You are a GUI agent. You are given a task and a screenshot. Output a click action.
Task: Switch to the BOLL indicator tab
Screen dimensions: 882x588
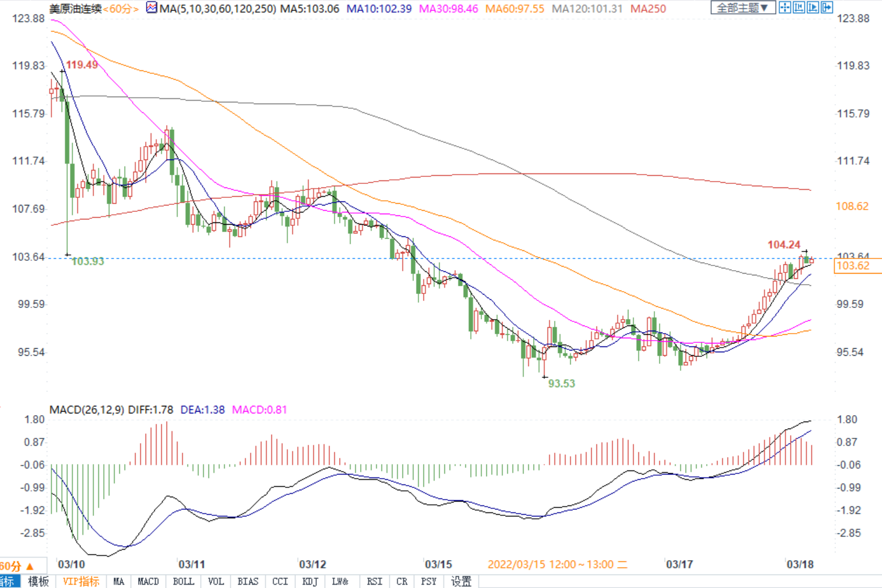pyautogui.click(x=184, y=582)
